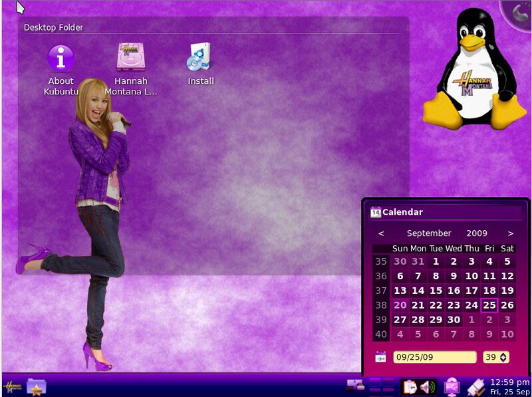Select September 30 in the calendar
This screenshot has height=397, width=532.
(x=454, y=320)
